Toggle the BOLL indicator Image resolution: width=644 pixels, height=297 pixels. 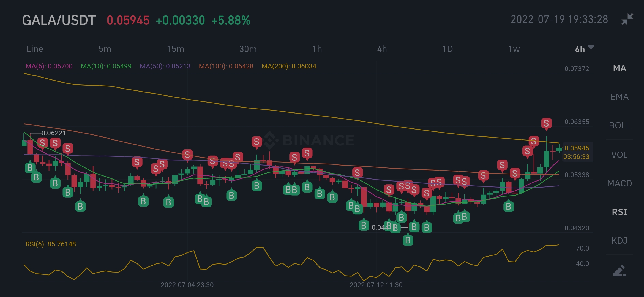click(x=620, y=125)
